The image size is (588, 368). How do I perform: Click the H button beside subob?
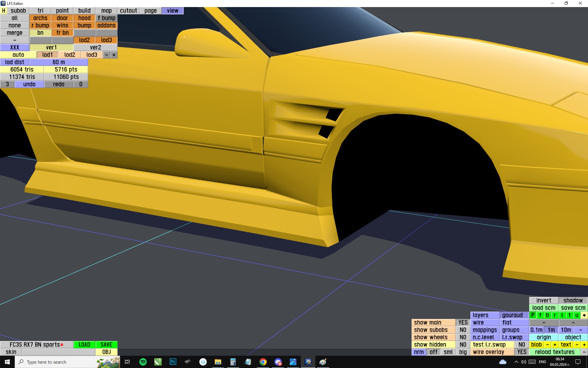tap(3, 11)
